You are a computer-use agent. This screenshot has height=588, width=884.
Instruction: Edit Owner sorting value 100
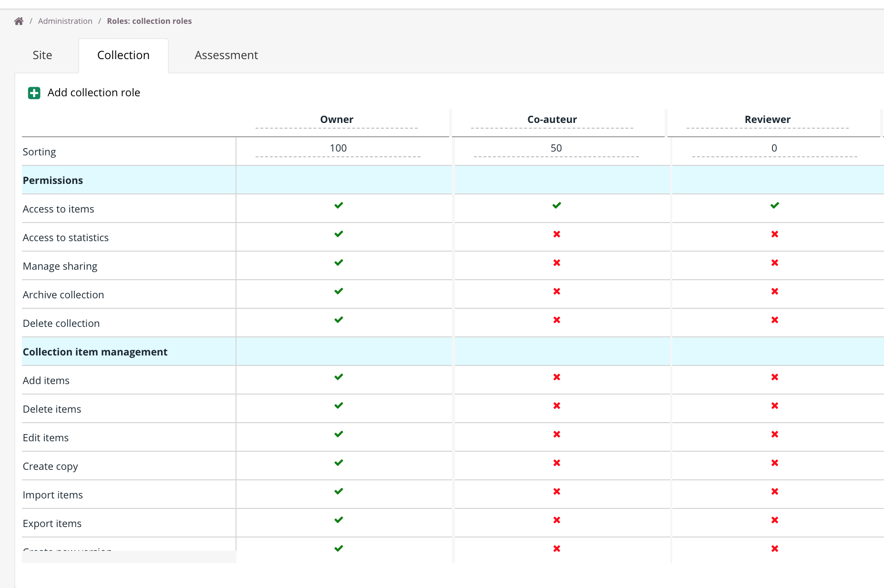[338, 148]
